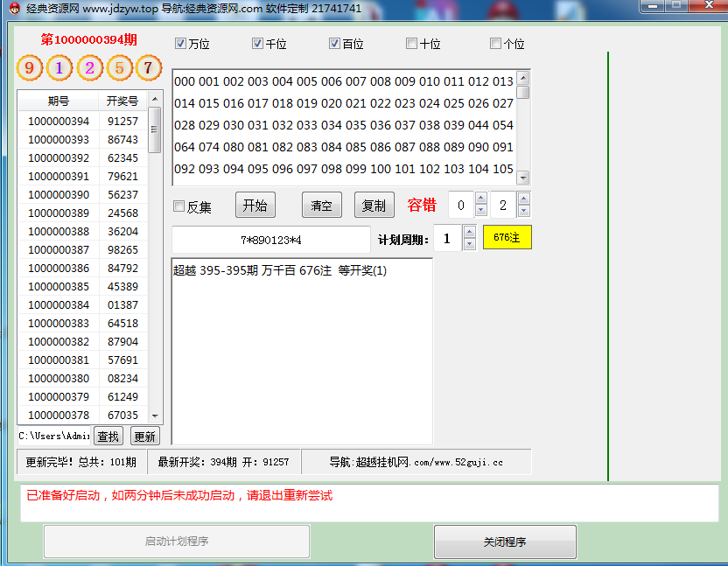Toggle the 反集 checkbox
The image size is (728, 566).
tap(179, 206)
